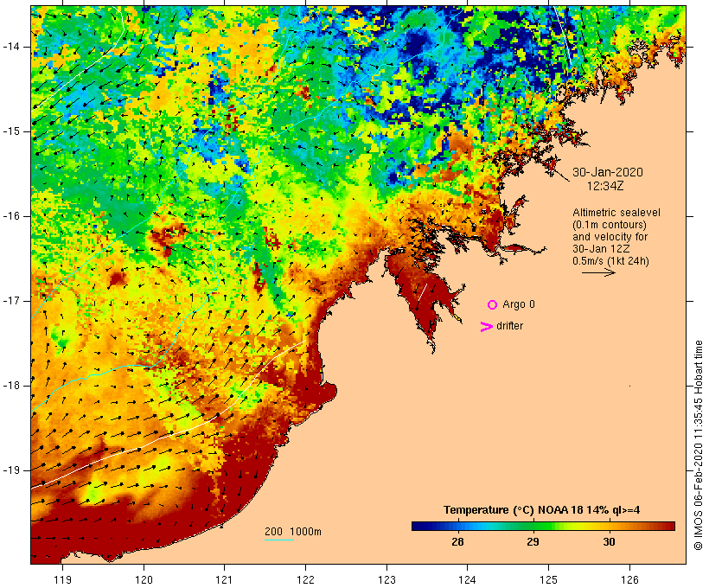The image size is (709, 588).
Task: Click the '-18' latitude axis label
Action: (x=11, y=386)
